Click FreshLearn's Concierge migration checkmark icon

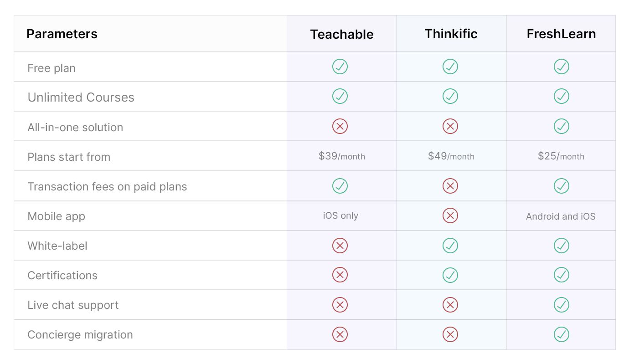pyautogui.click(x=561, y=334)
